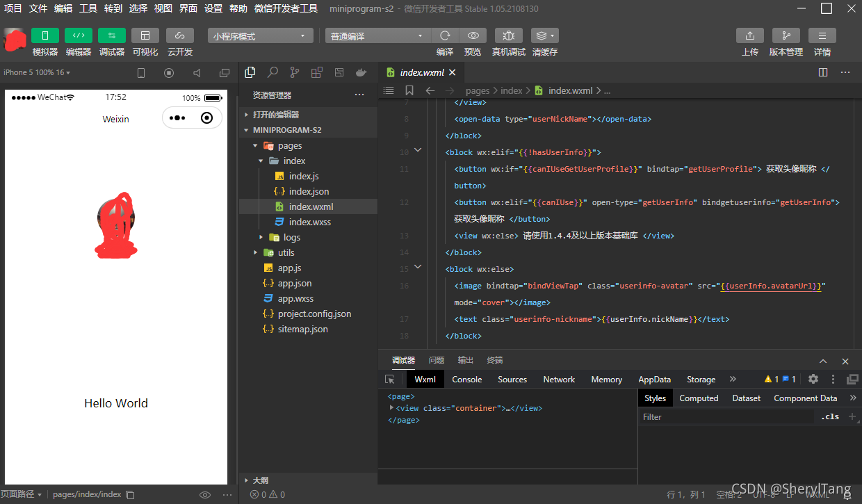This screenshot has width=862, height=504.
Task: Fold the code block at line 10
Action: click(418, 149)
